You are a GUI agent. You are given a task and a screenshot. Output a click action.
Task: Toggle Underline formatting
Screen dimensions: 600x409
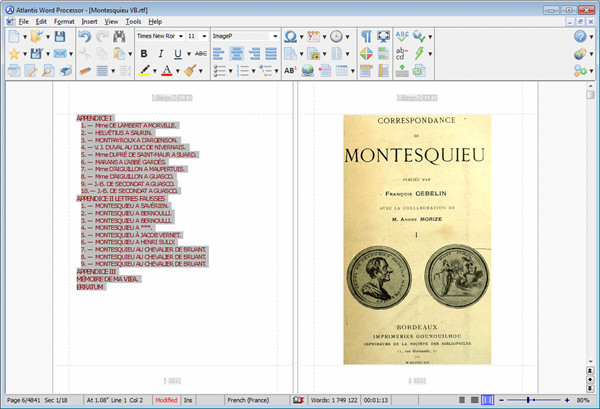(178, 54)
